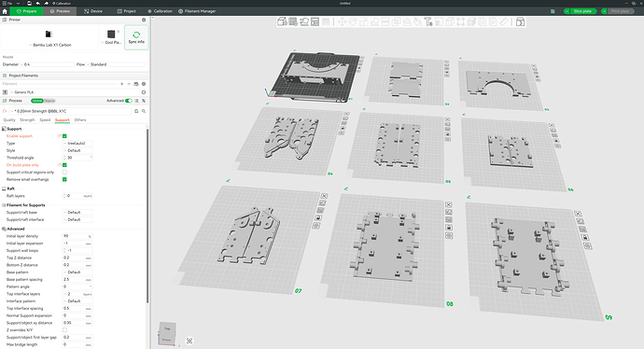Go to the Home icon
Screen dimensions: 644x349
[5, 11]
